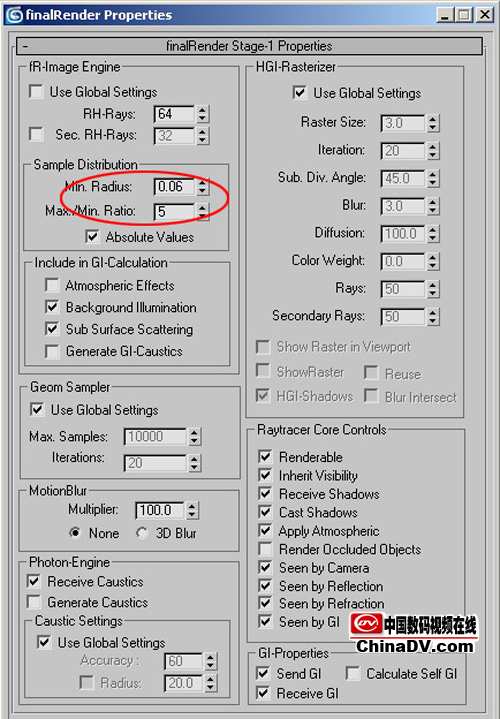The image size is (500, 719).
Task: Enable Atmospheric Effects in GI-Calculation
Action: [52, 285]
